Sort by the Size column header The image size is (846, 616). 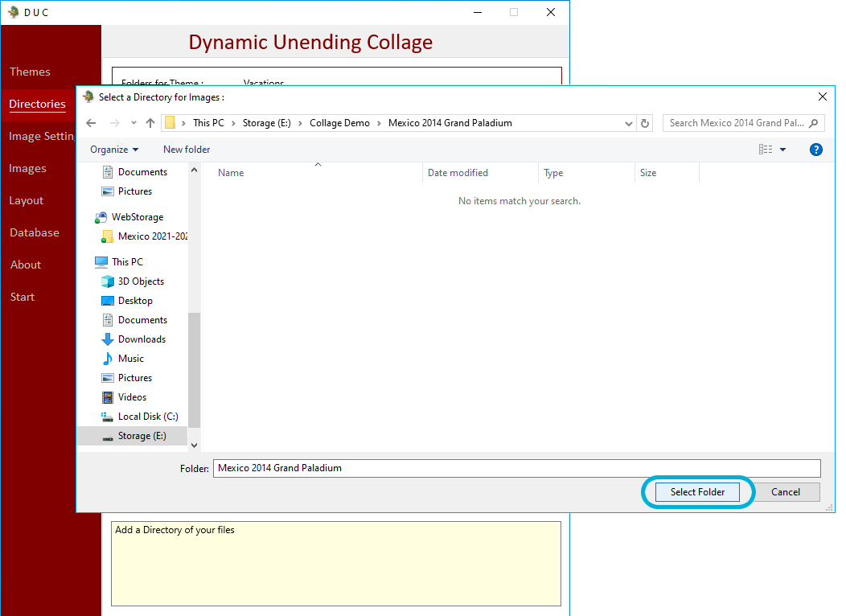[x=648, y=173]
